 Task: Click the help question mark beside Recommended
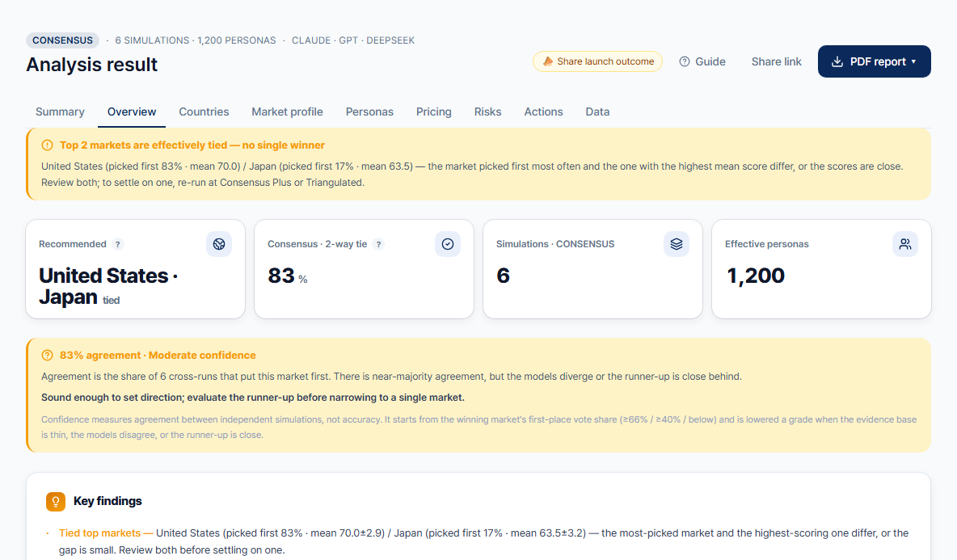118,244
